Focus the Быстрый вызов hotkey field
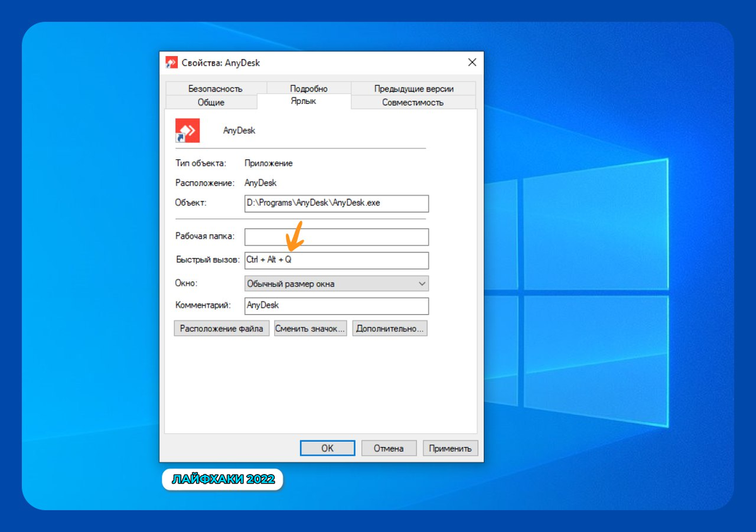The image size is (756, 532). coord(336,260)
